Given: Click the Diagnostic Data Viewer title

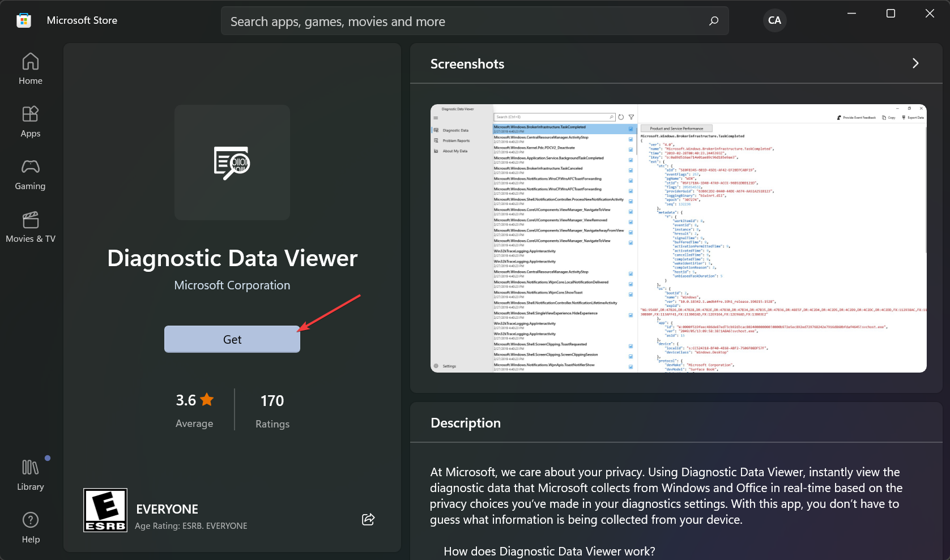Looking at the screenshot, I should click(232, 258).
